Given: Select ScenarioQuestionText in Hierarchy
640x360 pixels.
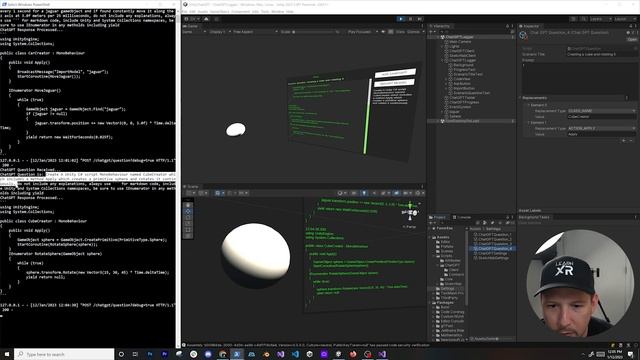Looking at the screenshot, I should click(x=471, y=93).
